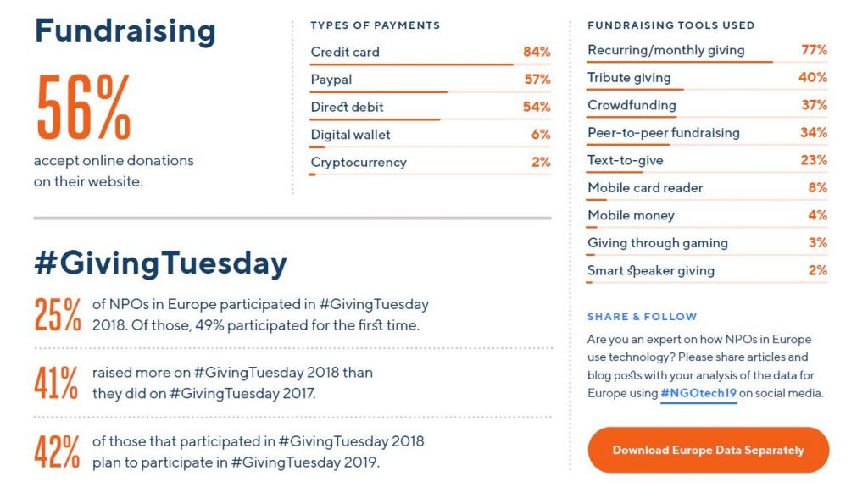868x504 pixels.
Task: Click the large 56% statistic
Action: [x=83, y=108]
